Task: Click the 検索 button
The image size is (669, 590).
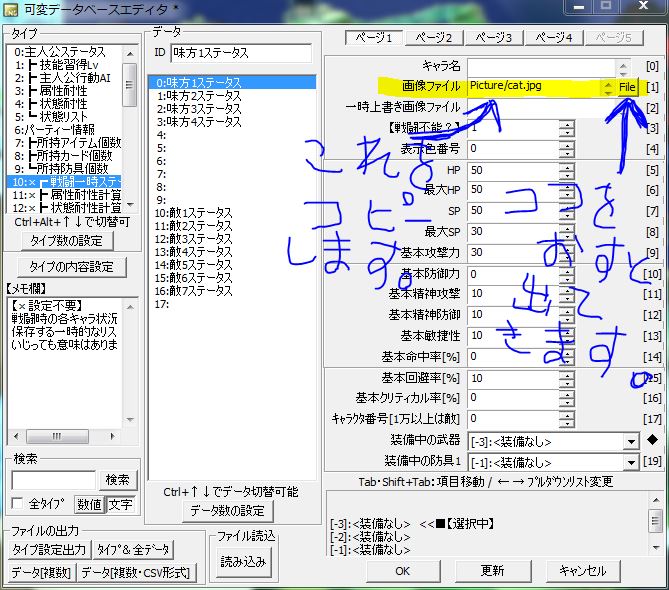Action: [118, 480]
